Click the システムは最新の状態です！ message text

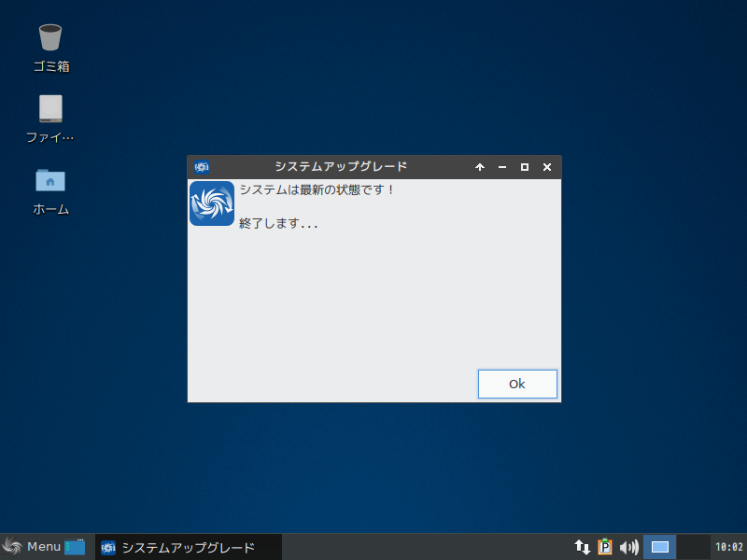tap(317, 190)
